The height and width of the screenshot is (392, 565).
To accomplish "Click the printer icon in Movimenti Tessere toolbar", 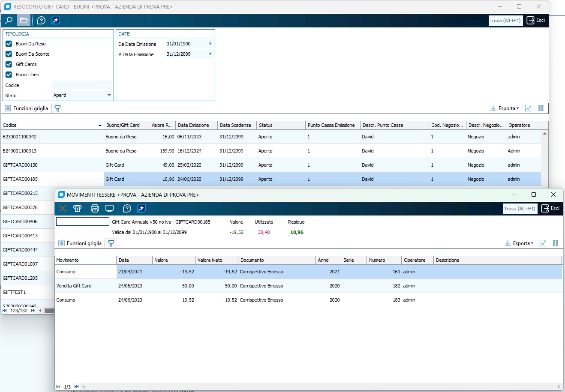I will click(95, 209).
